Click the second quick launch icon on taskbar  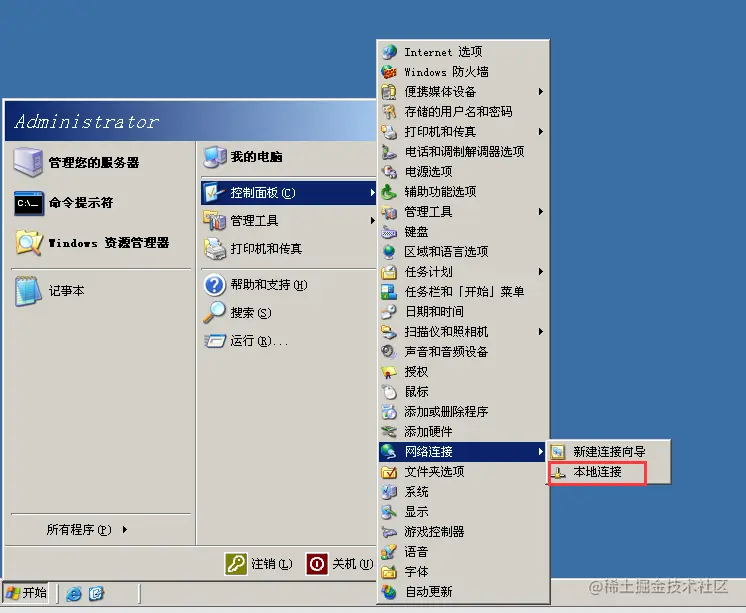click(96, 593)
